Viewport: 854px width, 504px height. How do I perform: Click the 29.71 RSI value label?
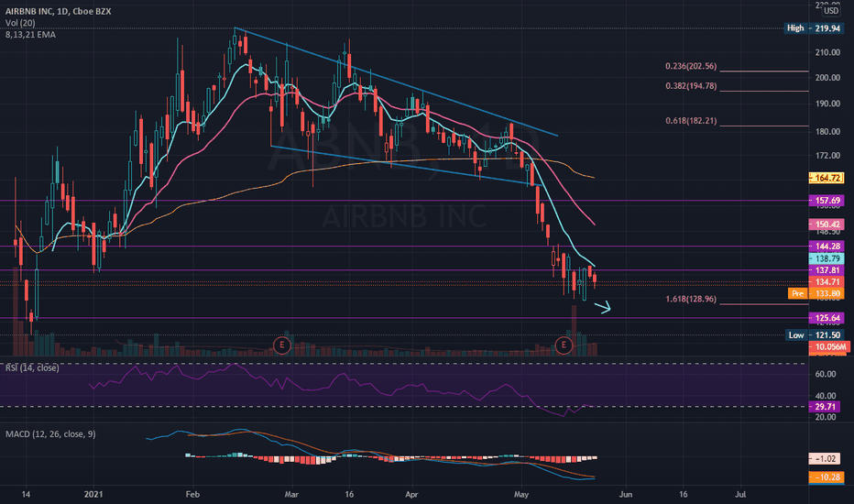pos(825,407)
